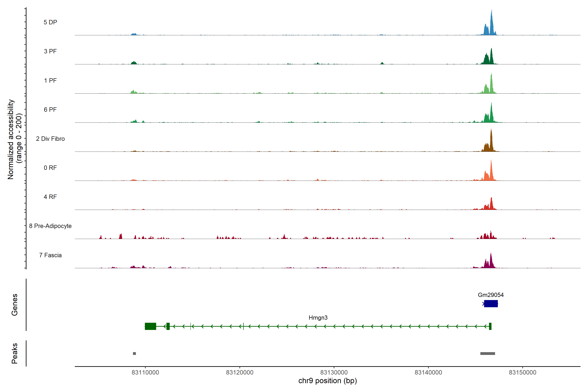This screenshot has width=588, height=392.
Task: Click the chr9 position axis title
Action: [x=327, y=381]
